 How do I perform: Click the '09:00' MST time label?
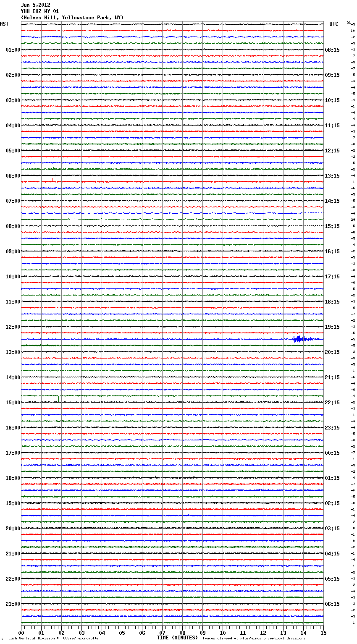point(13,251)
